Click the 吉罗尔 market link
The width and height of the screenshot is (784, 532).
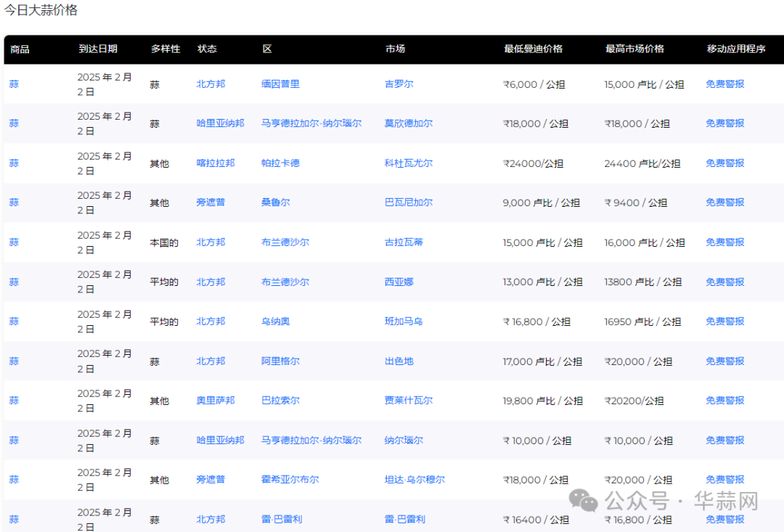399,84
